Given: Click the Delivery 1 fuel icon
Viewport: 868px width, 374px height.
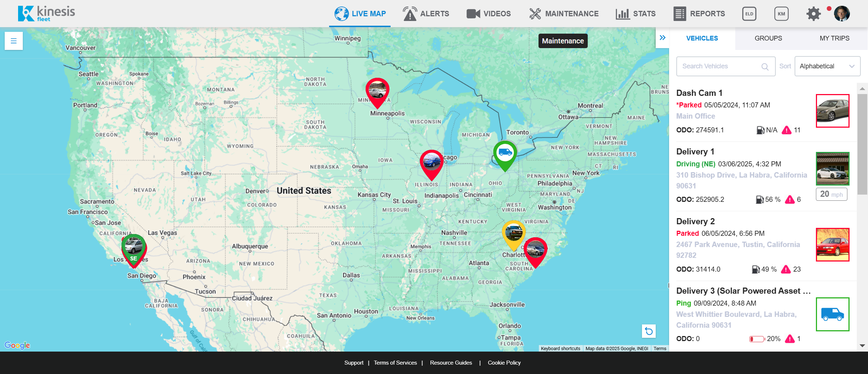Looking at the screenshot, I should (x=759, y=200).
